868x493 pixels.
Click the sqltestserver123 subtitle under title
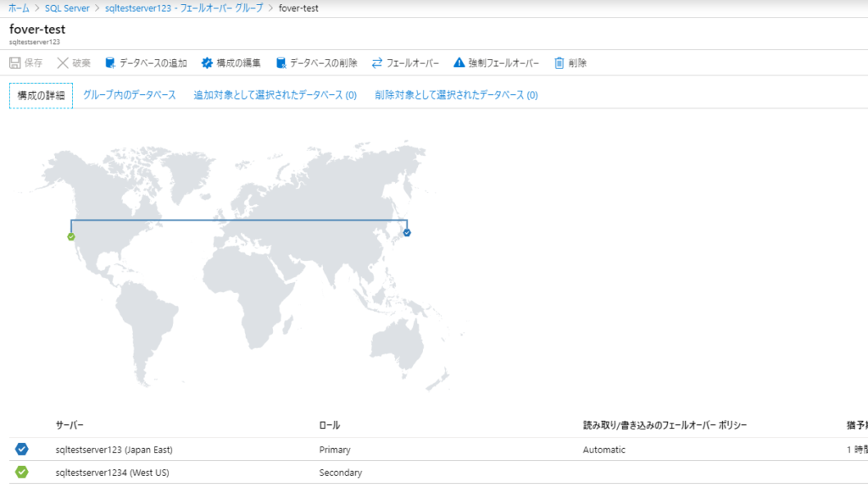pos(34,42)
